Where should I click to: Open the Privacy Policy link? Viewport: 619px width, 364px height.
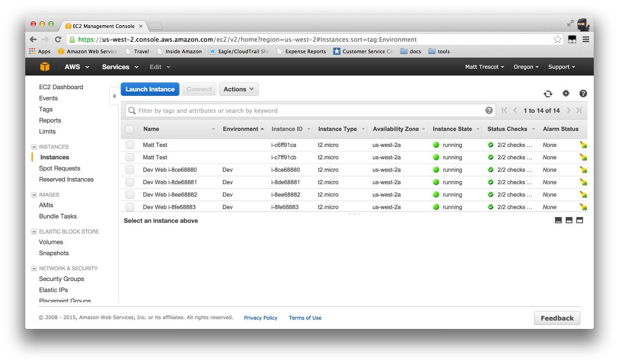point(260,318)
